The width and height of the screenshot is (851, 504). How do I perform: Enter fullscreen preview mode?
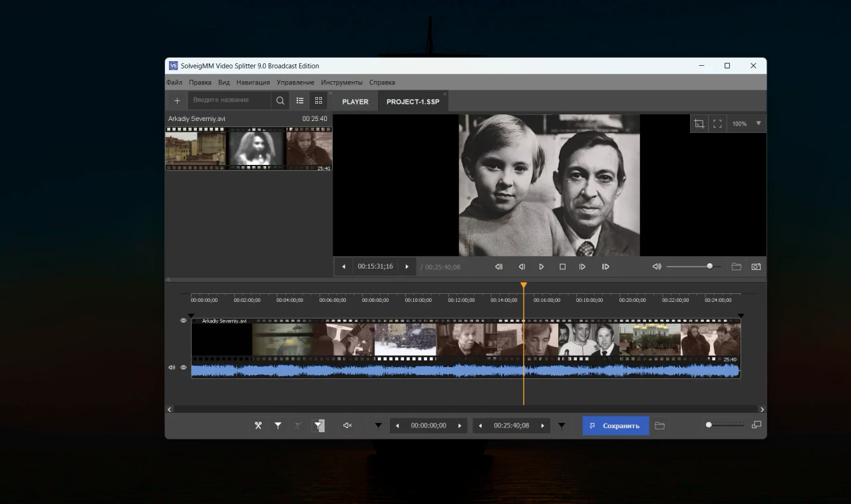(717, 124)
